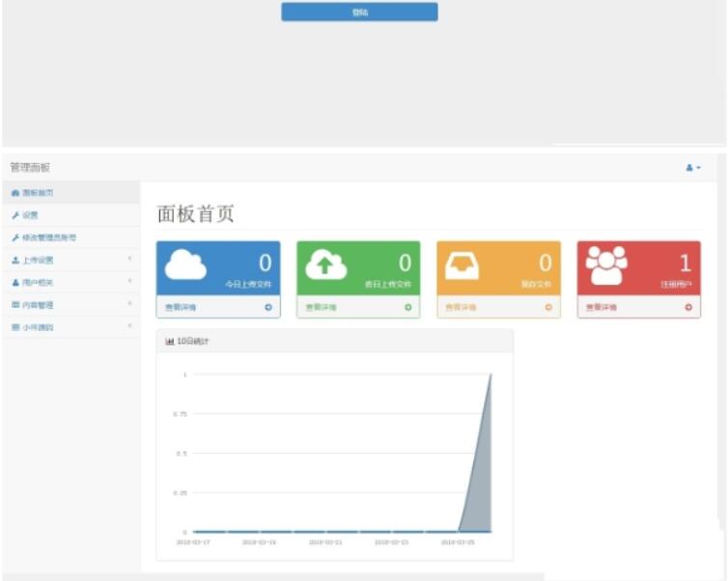Click the upload icon beside 上传设置

(x=15, y=261)
